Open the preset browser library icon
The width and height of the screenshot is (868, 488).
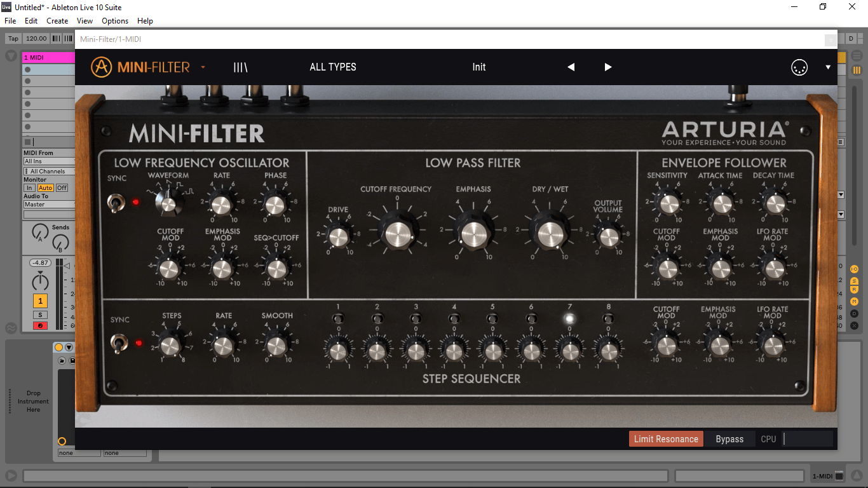tap(240, 67)
